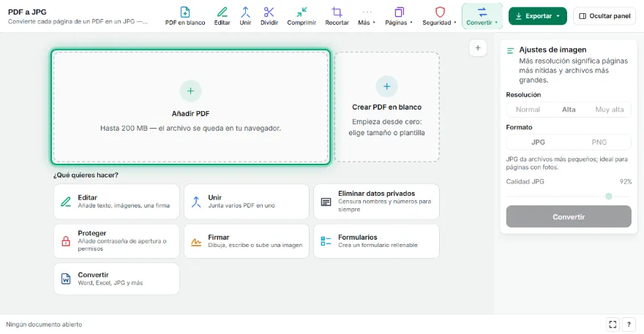Click the 'PDF a JPG' title
The width and height of the screenshot is (644, 334).
(x=27, y=12)
